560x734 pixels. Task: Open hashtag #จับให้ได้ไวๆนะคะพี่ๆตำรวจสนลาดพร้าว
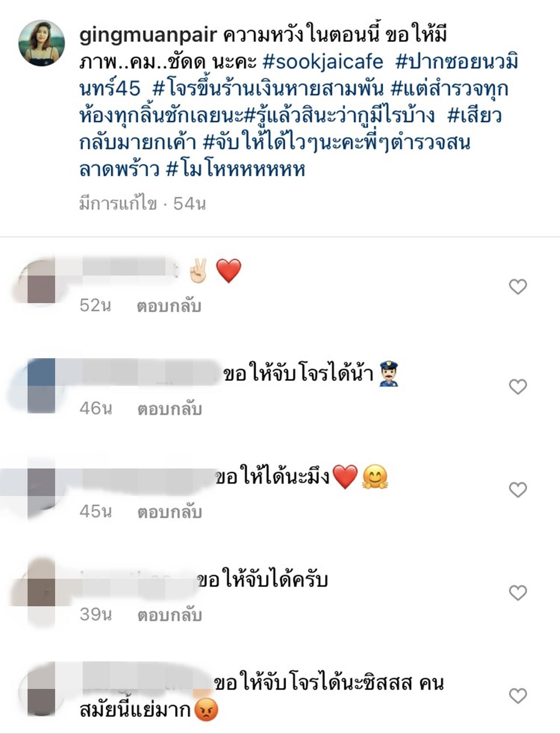coord(274,156)
